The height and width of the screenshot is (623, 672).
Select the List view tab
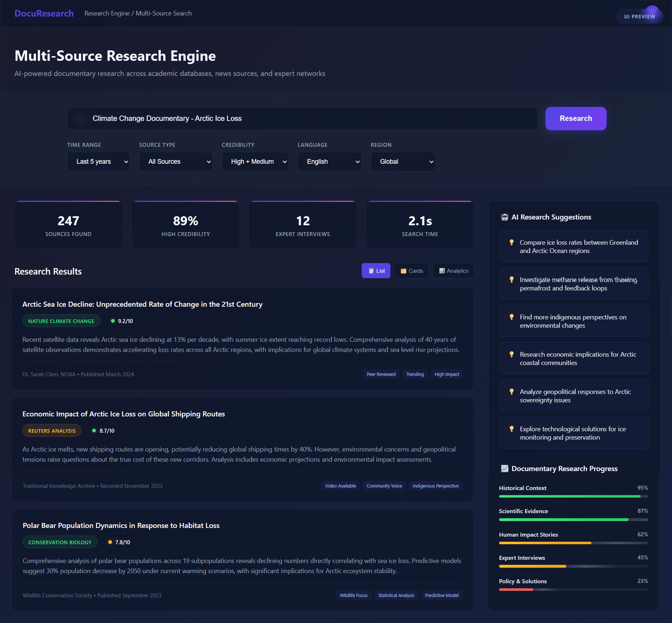[376, 271]
